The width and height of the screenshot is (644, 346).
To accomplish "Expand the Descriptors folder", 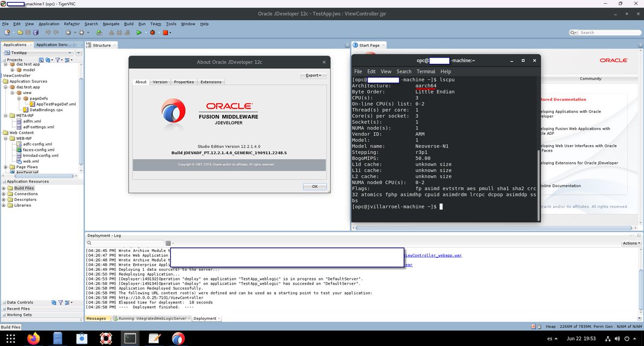I will click(x=4, y=200).
